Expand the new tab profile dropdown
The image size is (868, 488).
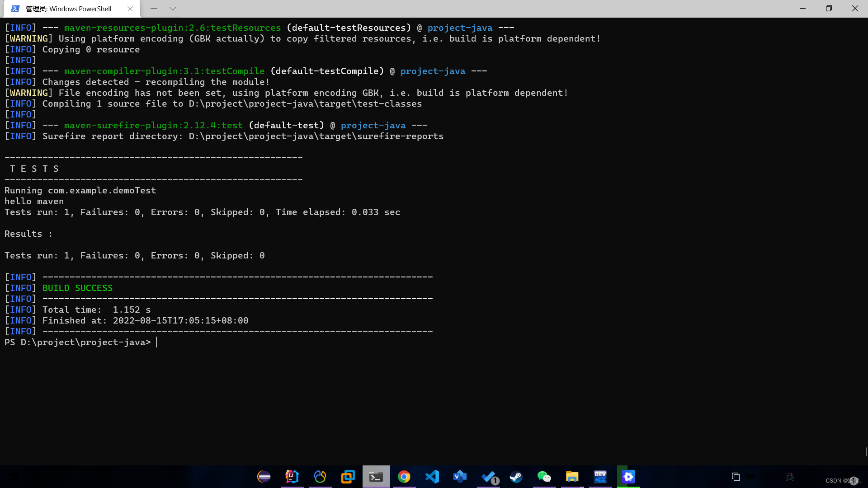(173, 9)
